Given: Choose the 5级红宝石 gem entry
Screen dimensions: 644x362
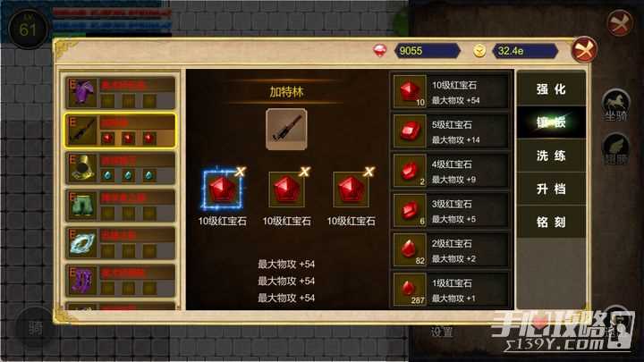Looking at the screenshot, I should point(451,131).
